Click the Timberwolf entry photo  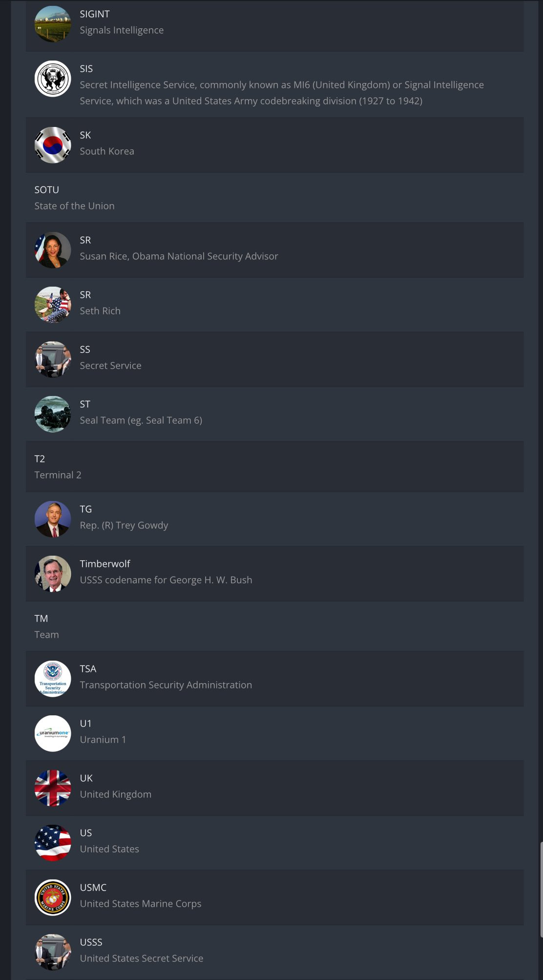click(53, 574)
